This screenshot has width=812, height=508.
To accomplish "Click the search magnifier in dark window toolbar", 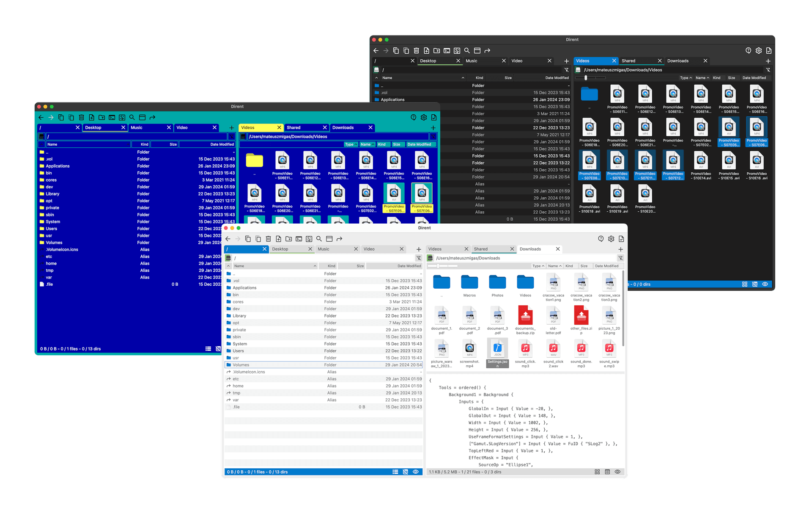I will [x=467, y=51].
